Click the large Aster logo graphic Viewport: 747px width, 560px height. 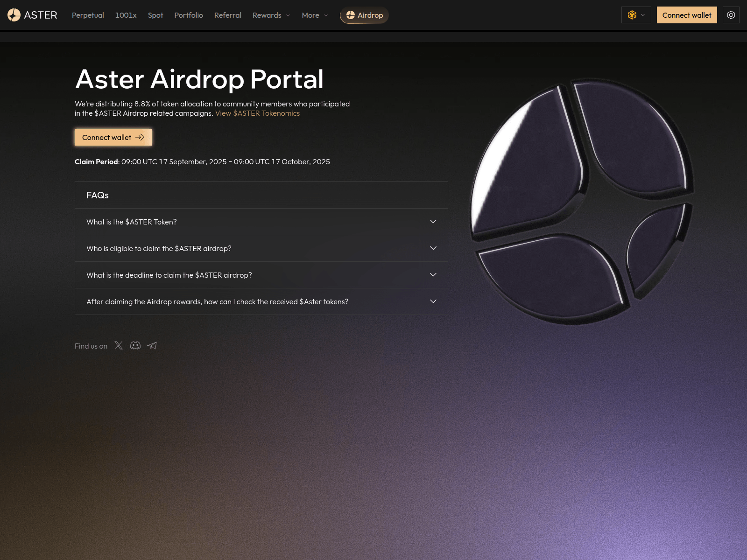click(582, 201)
